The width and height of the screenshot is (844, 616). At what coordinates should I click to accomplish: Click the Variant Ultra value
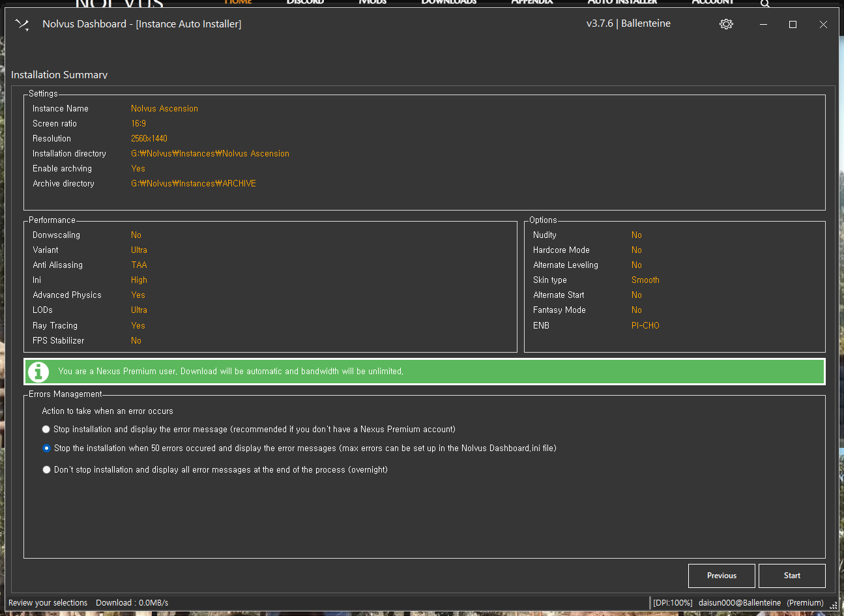coord(139,250)
